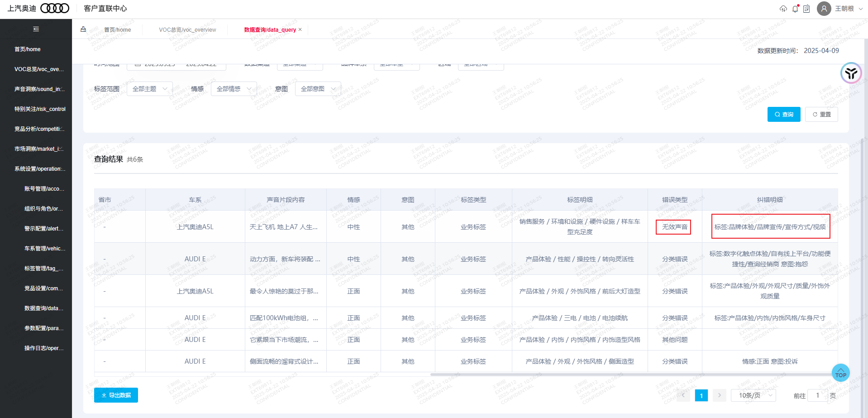The width and height of the screenshot is (868, 418).
Task: Click the 声音片段内容 column header
Action: click(x=286, y=200)
